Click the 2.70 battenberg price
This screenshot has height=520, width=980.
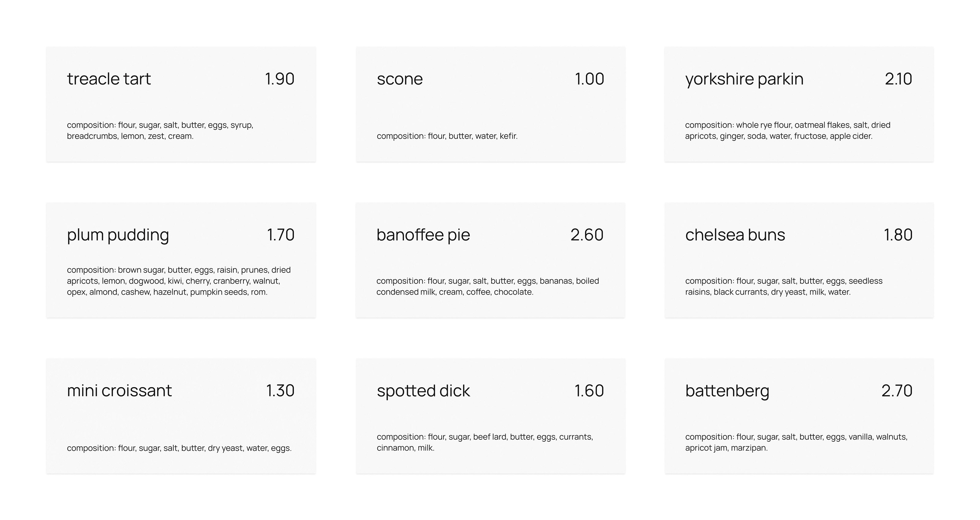897,391
